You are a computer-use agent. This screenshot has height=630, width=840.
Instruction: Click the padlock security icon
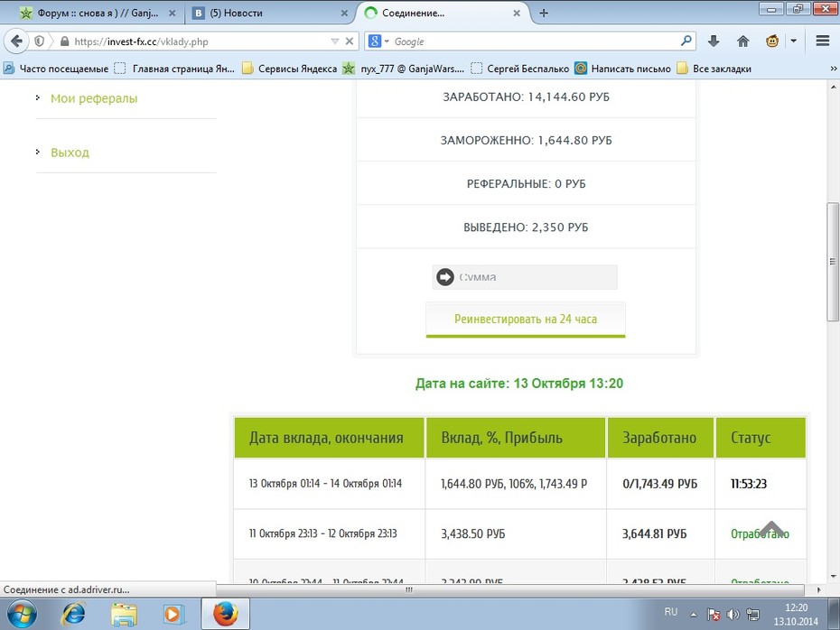coord(64,42)
